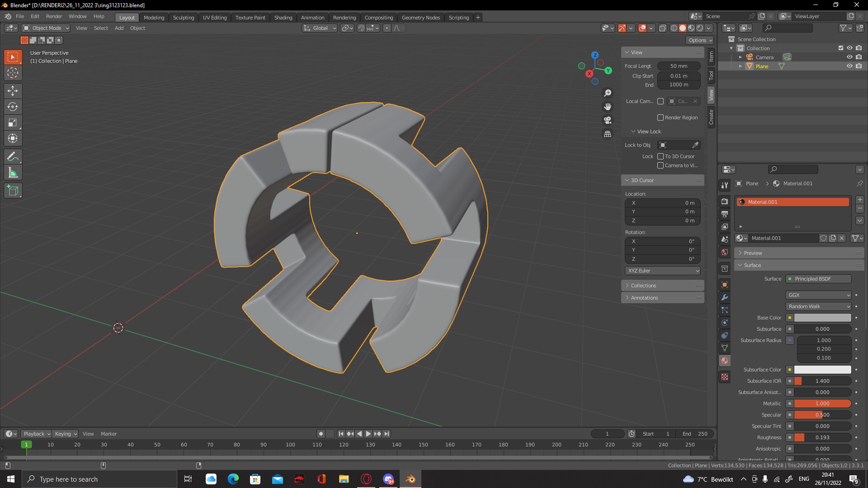Image resolution: width=868 pixels, height=488 pixels.
Task: Click the pan view hand icon
Action: point(608,107)
